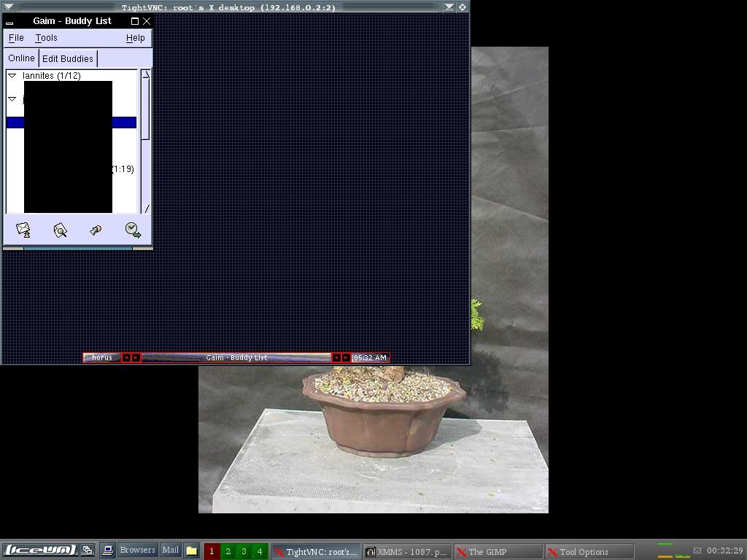This screenshot has height=560, width=747.
Task: Collapse the second buddy group triangle
Action: 12,99
